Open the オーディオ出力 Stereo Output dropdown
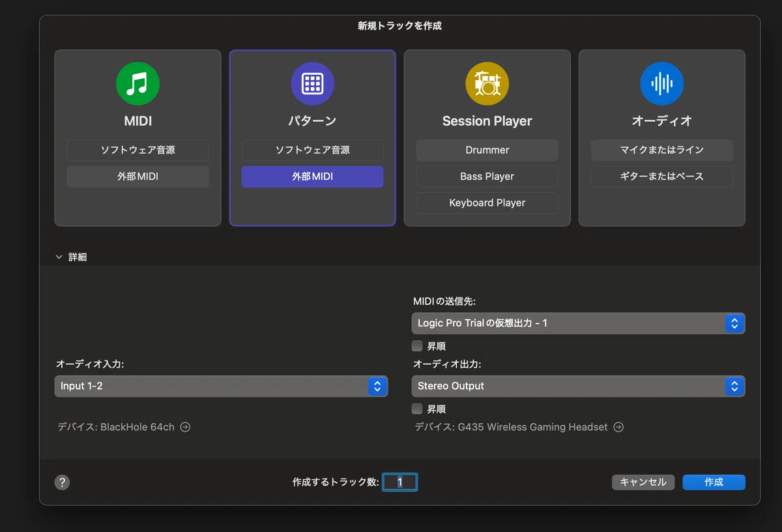This screenshot has height=532, width=782. tap(578, 386)
